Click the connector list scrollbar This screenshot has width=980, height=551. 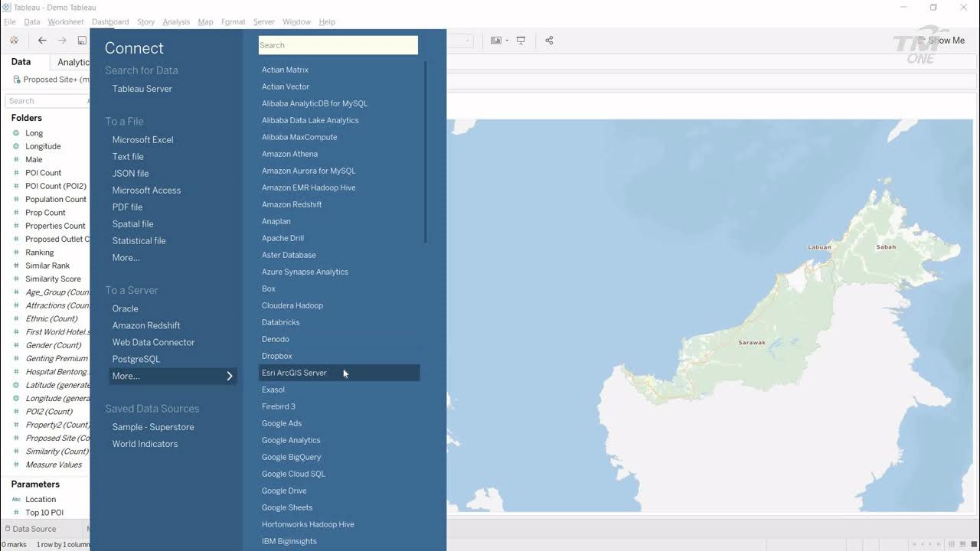coord(425,152)
